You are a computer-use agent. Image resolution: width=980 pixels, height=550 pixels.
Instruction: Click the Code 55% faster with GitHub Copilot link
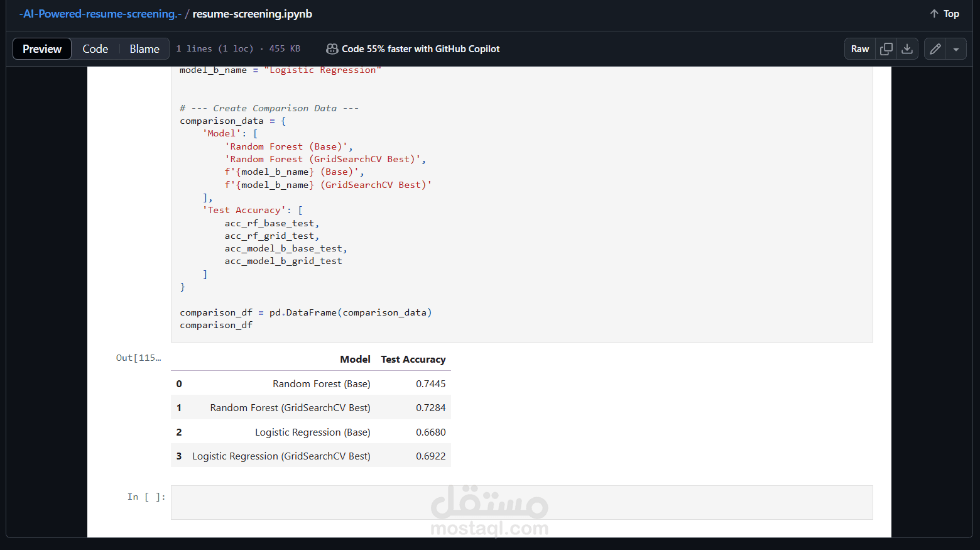421,49
